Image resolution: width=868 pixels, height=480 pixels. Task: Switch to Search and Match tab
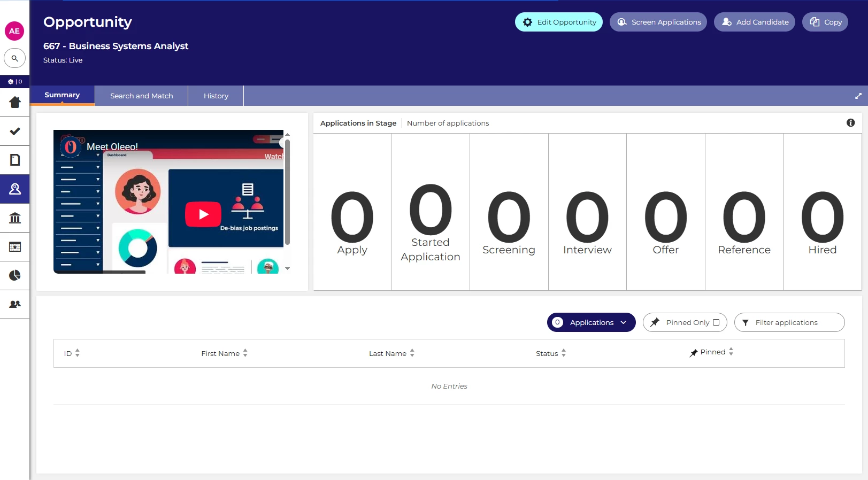[x=142, y=96]
